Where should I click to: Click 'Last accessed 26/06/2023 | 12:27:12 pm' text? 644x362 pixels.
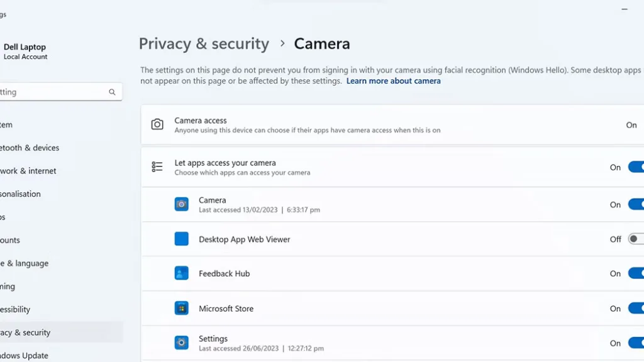pyautogui.click(x=261, y=348)
